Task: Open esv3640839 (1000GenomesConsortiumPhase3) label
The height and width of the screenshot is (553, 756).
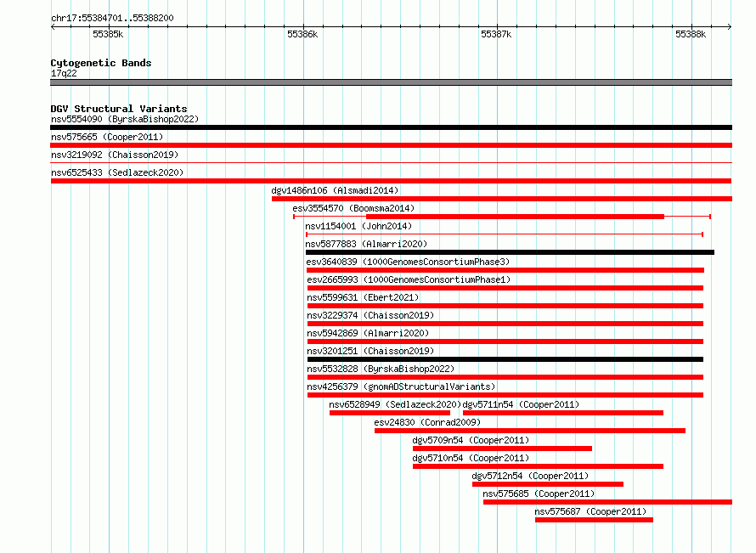Action: (408, 262)
